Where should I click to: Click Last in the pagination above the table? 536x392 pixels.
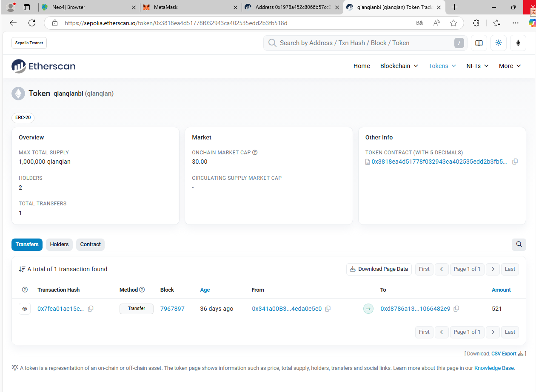tap(510, 269)
